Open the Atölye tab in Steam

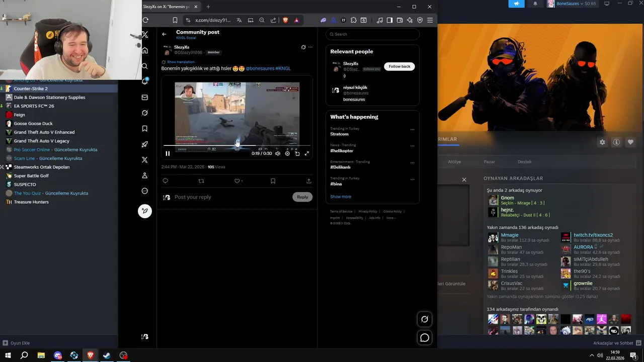[454, 162]
